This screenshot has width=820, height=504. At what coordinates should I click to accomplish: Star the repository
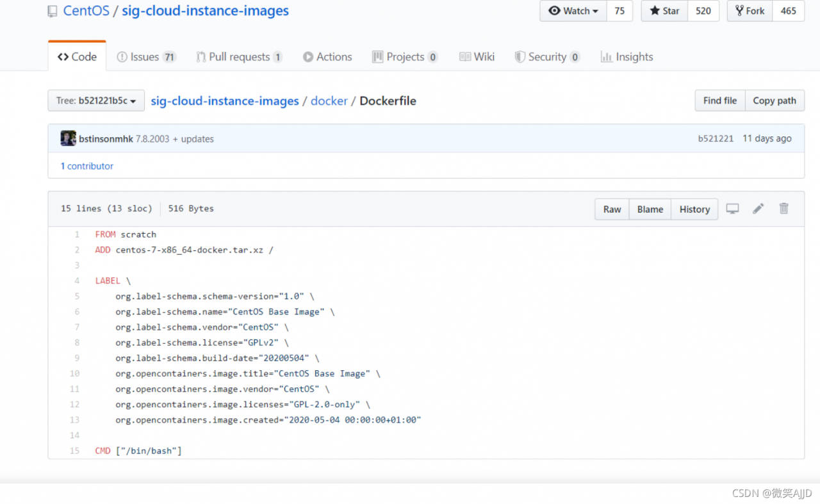665,11
